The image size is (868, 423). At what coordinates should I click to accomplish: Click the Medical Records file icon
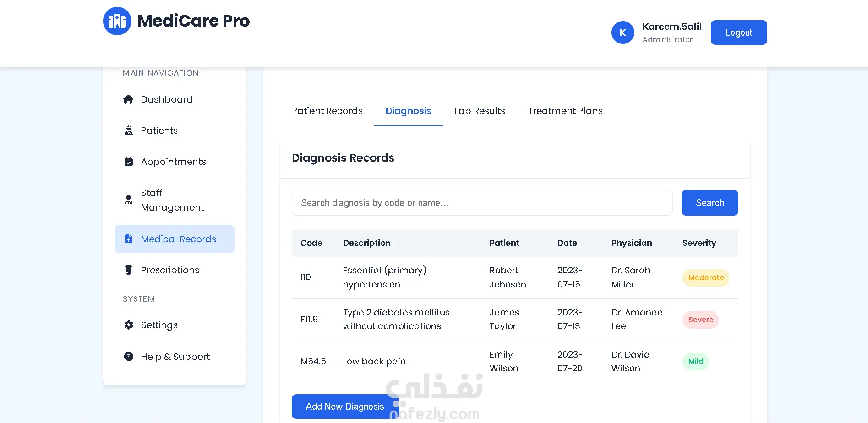coord(129,239)
